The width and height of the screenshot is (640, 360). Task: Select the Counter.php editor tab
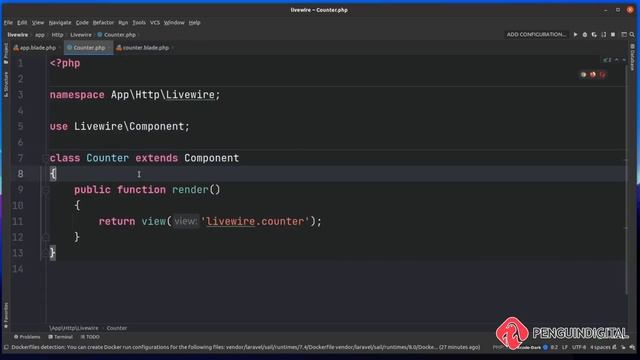(88, 48)
